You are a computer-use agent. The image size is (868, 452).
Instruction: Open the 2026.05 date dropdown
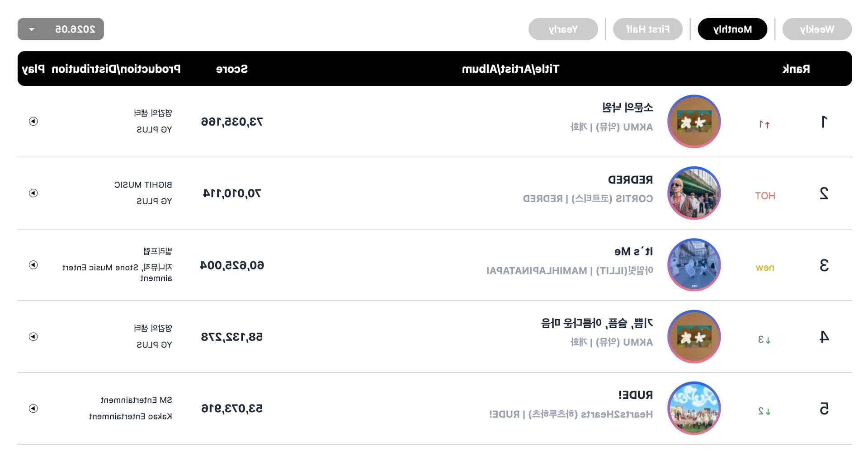[61, 29]
